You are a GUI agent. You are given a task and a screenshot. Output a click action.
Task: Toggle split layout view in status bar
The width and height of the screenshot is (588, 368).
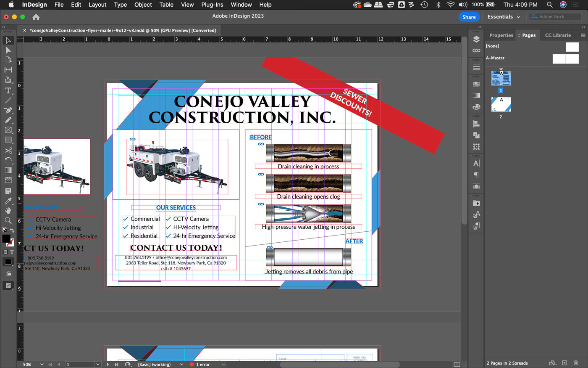[457, 364]
